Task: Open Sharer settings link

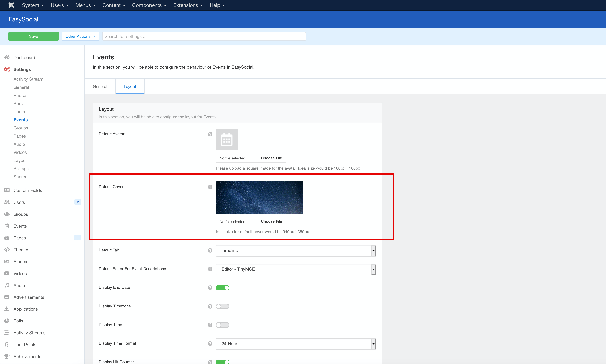Action: coord(20,177)
